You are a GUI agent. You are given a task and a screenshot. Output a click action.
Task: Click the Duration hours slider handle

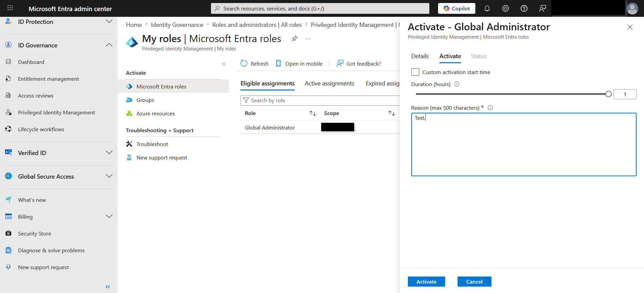pos(608,94)
